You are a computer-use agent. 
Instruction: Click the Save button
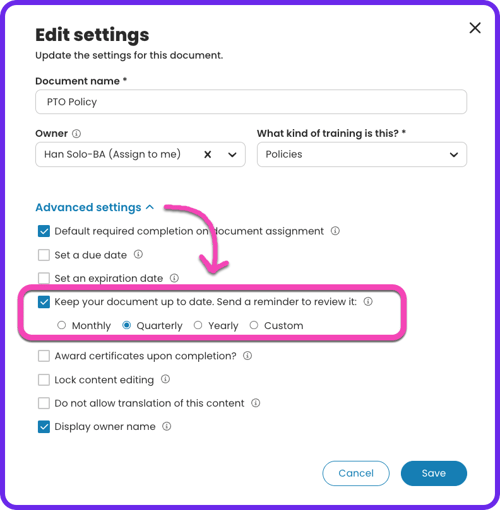[x=434, y=473]
